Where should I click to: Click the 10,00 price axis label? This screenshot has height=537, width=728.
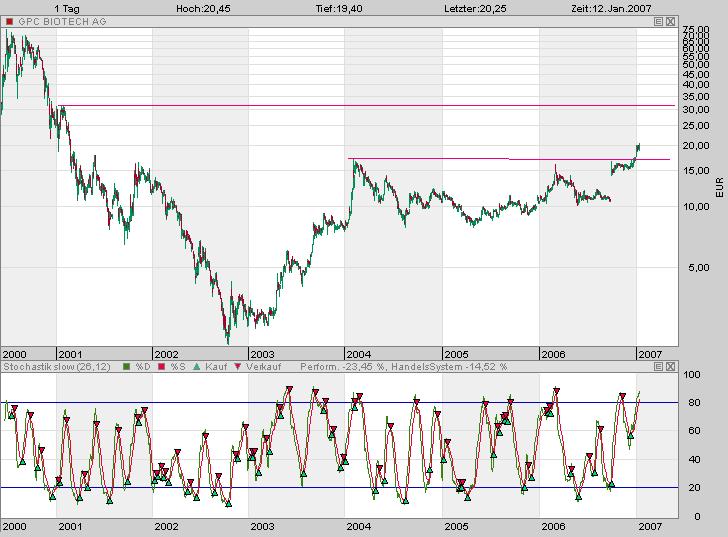pos(696,207)
